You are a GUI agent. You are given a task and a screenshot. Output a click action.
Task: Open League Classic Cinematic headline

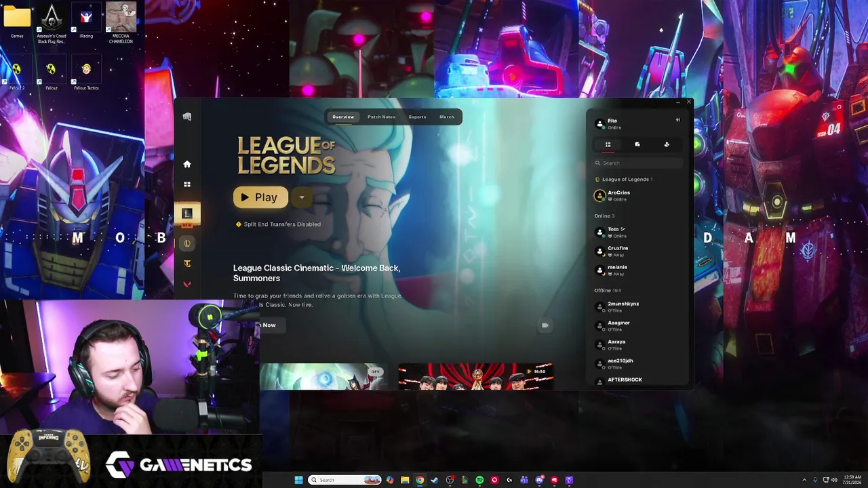(x=317, y=273)
